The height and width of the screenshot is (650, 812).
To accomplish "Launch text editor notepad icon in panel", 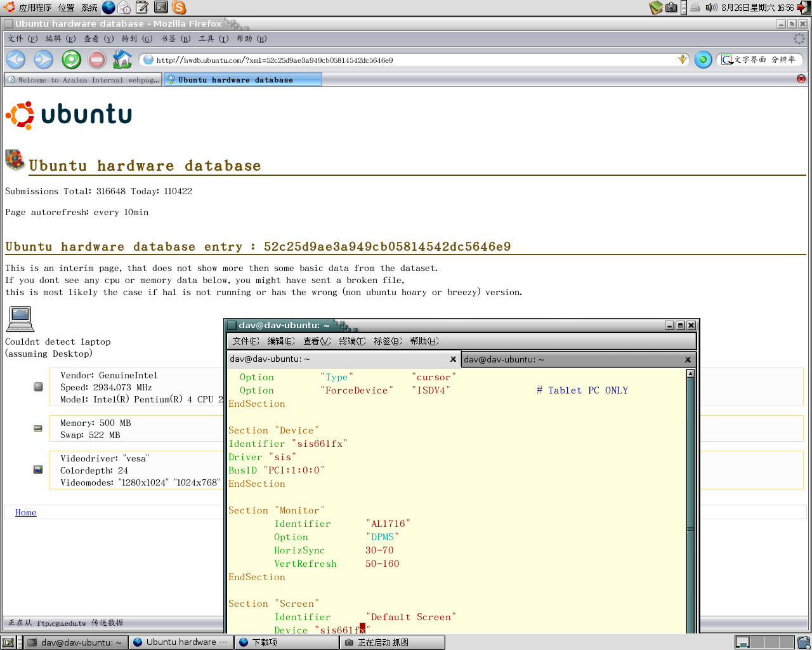I will pyautogui.click(x=142, y=8).
